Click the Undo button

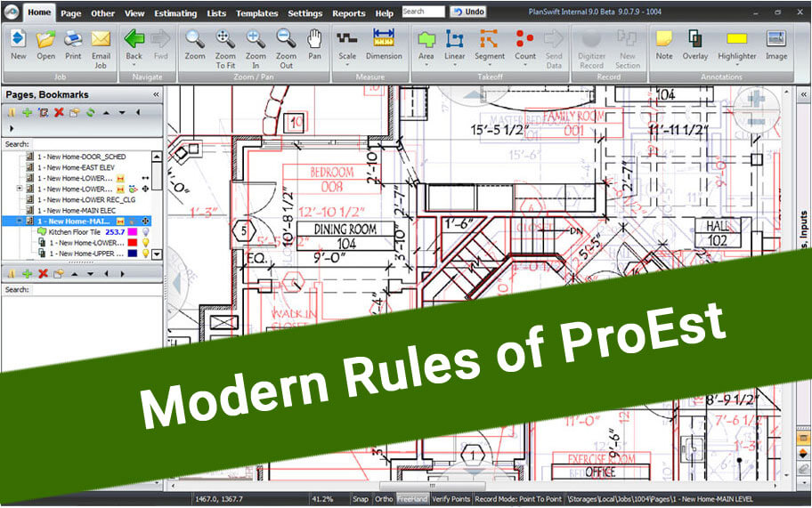pos(468,12)
